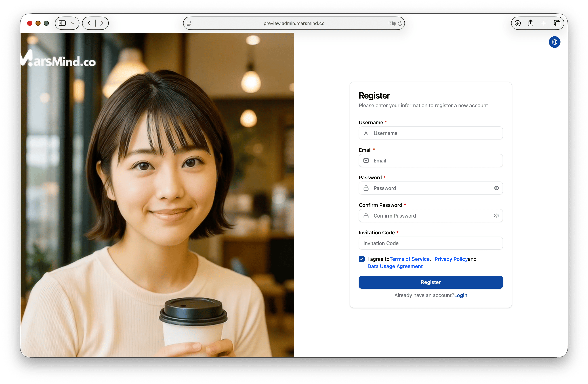This screenshot has width=588, height=384.
Task: Open the Privacy Policy link
Action: pyautogui.click(x=451, y=259)
